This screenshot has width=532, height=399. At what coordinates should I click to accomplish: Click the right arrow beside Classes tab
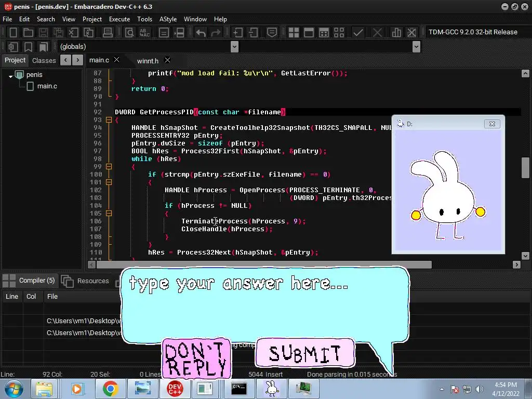78,60
